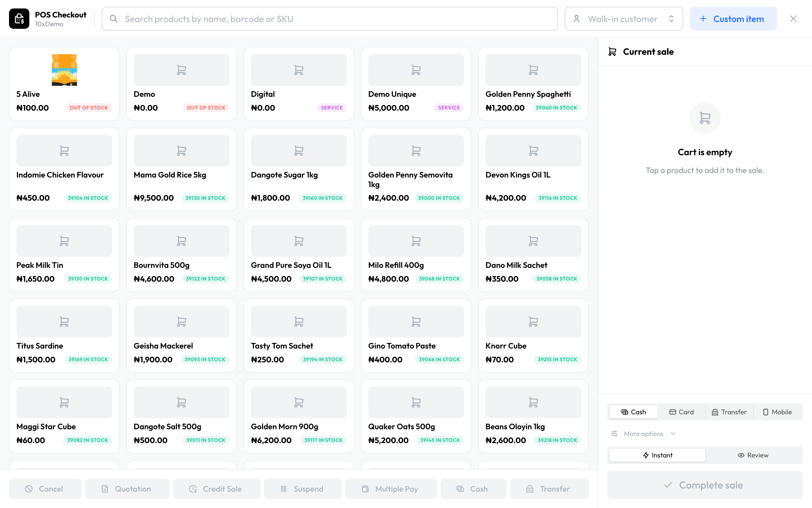The height and width of the screenshot is (508, 812).
Task: Click the Demo product cart placeholder icon
Action: pos(182,70)
